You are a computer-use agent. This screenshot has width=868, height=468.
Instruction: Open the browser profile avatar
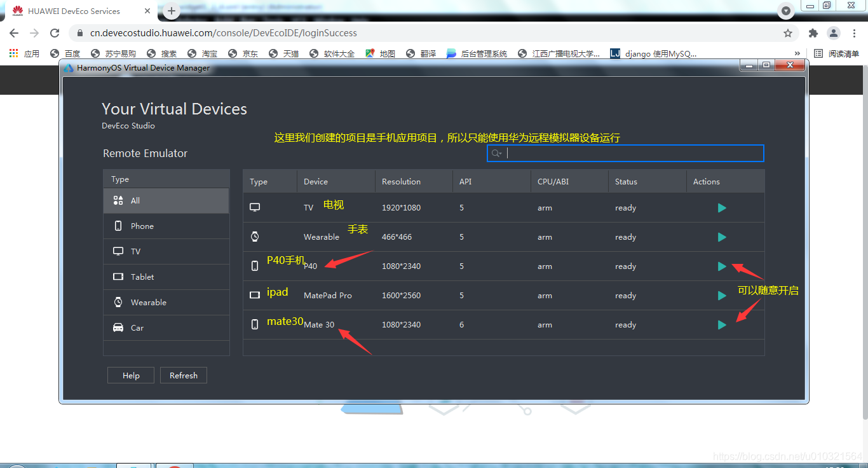pyautogui.click(x=833, y=33)
